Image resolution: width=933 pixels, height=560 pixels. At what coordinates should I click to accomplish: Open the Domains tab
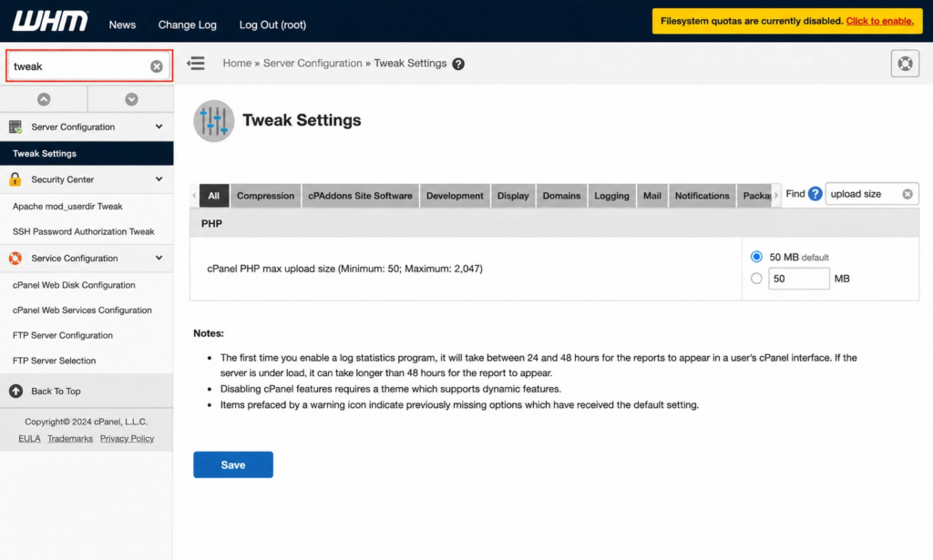point(561,196)
